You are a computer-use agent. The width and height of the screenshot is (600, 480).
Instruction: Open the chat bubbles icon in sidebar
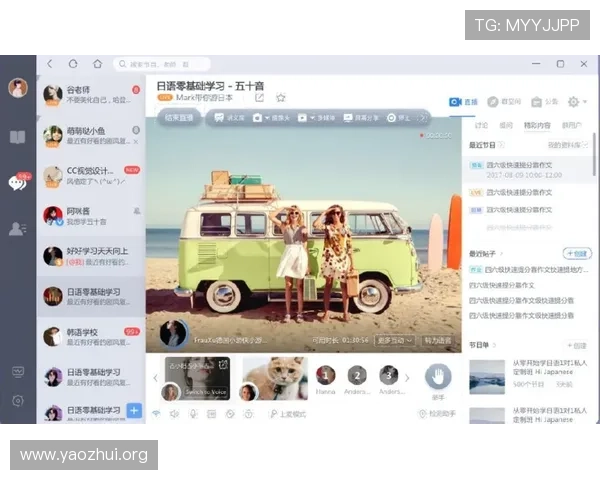pyautogui.click(x=18, y=183)
